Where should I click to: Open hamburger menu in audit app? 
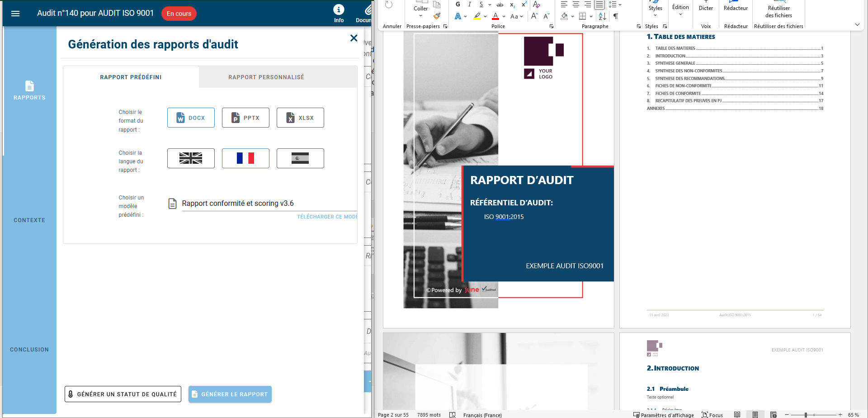click(15, 14)
